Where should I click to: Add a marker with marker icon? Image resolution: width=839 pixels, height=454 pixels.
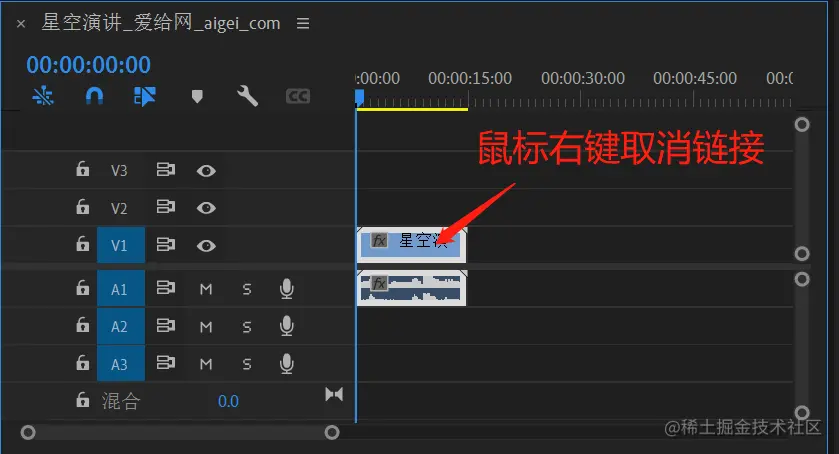click(x=197, y=96)
